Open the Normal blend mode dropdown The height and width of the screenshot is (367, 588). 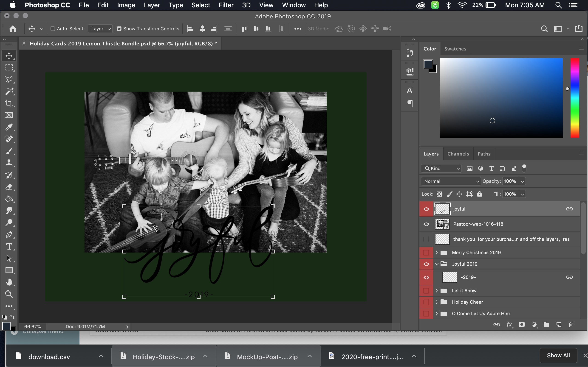click(451, 181)
